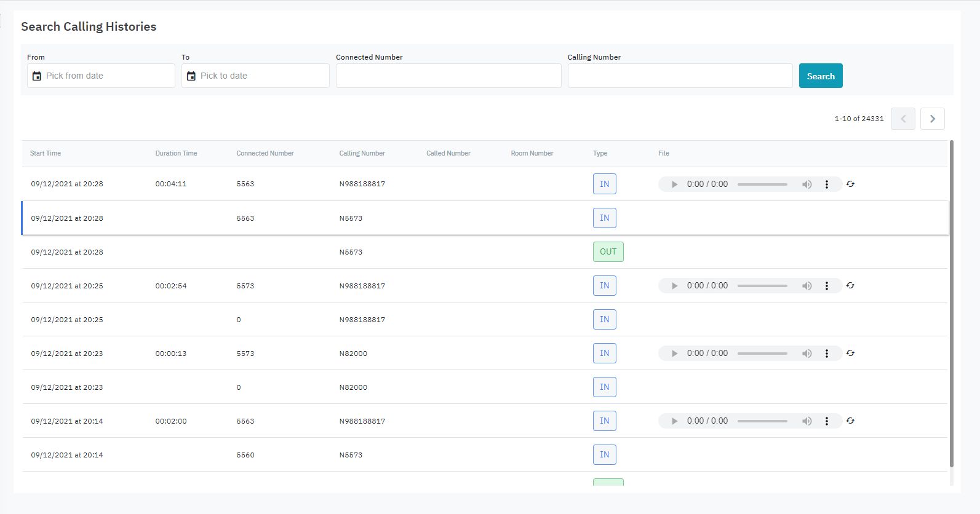Go to the previous page of results
Screen dimensions: 980x514
click(x=902, y=119)
